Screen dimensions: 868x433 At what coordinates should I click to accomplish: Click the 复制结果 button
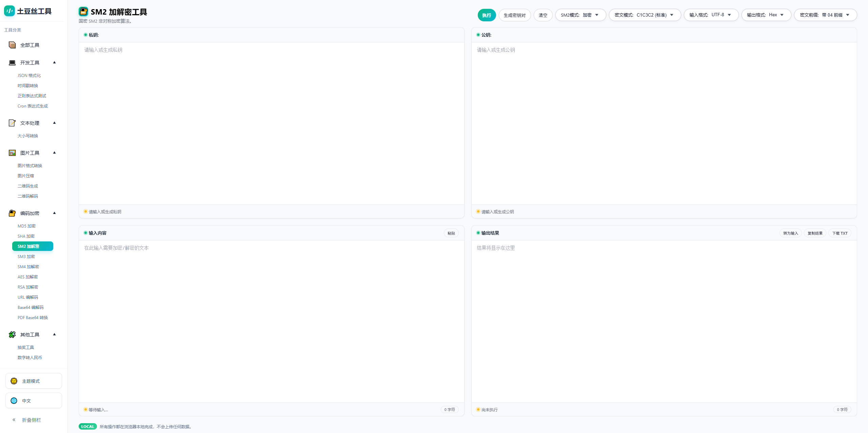point(815,233)
